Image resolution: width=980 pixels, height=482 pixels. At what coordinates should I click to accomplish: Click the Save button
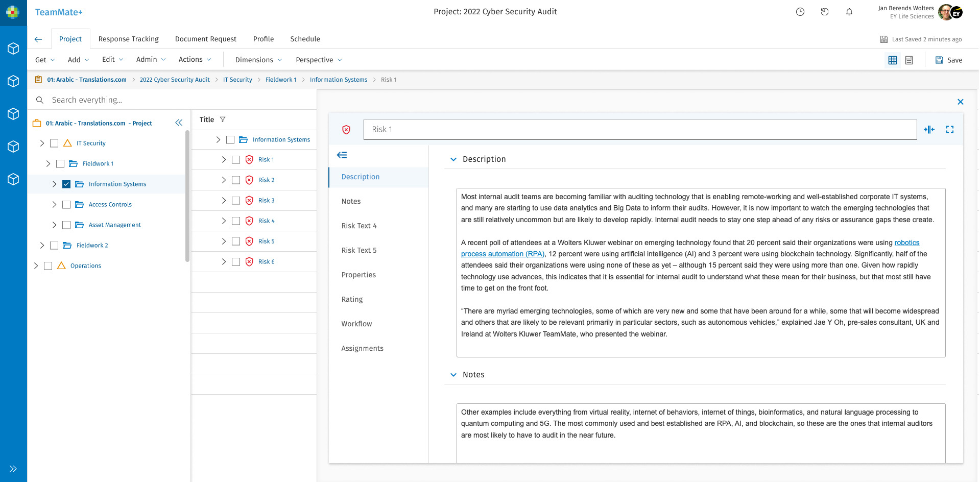coord(948,60)
